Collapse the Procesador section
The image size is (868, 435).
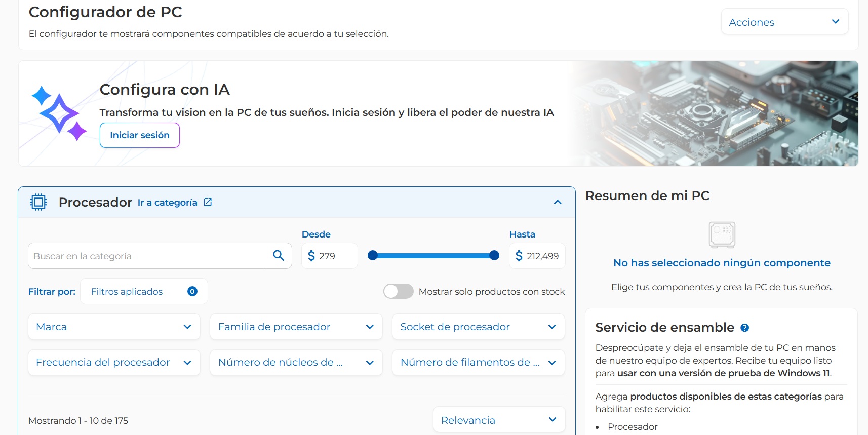coord(558,202)
